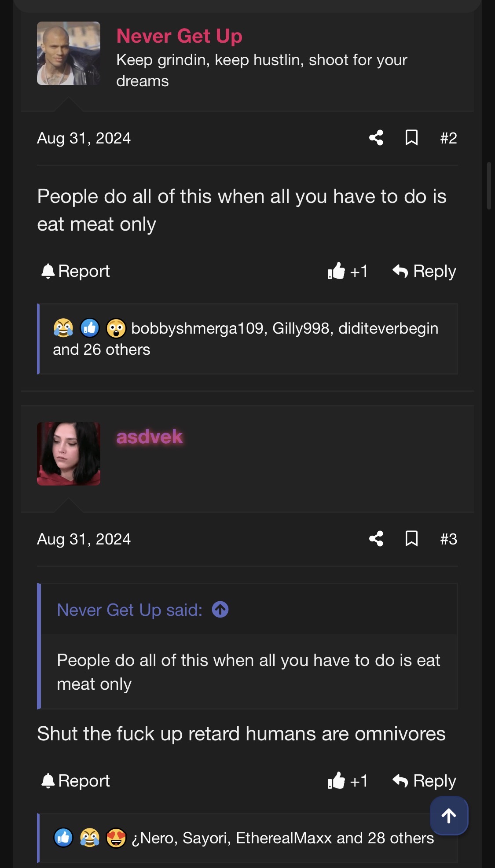
Task: Reply to Never Get Up's post
Action: coord(424,271)
